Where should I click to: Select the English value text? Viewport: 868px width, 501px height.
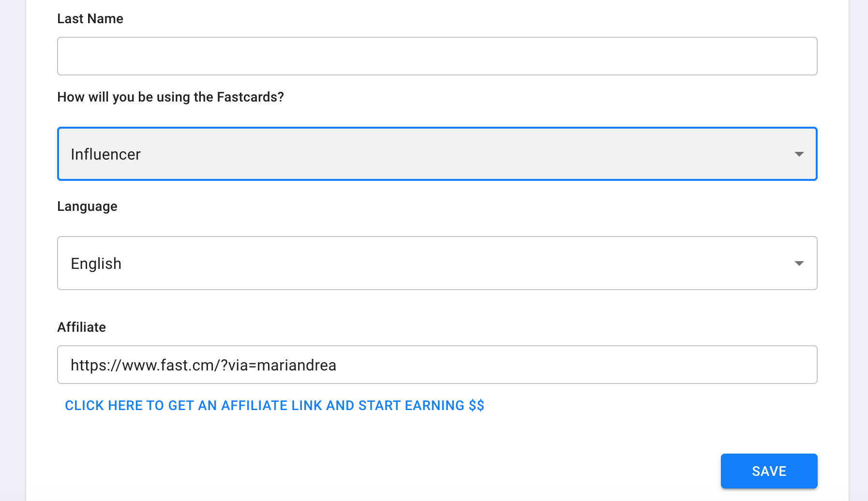pos(96,264)
